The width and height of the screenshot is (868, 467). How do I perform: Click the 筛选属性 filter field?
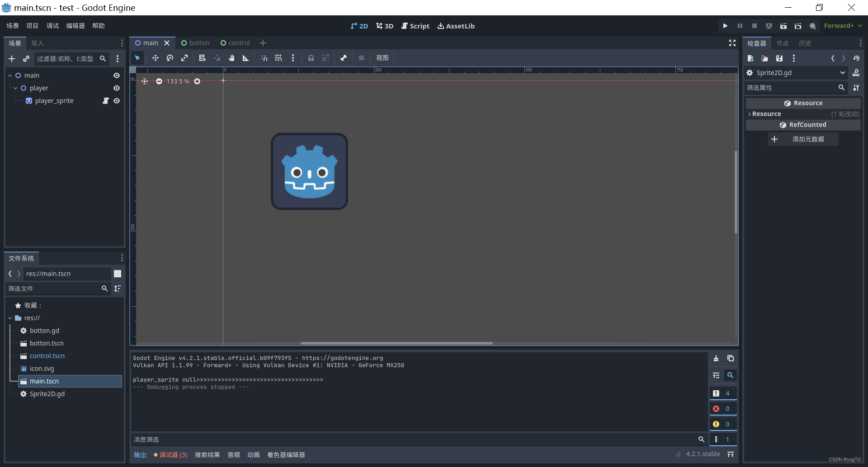(796, 88)
